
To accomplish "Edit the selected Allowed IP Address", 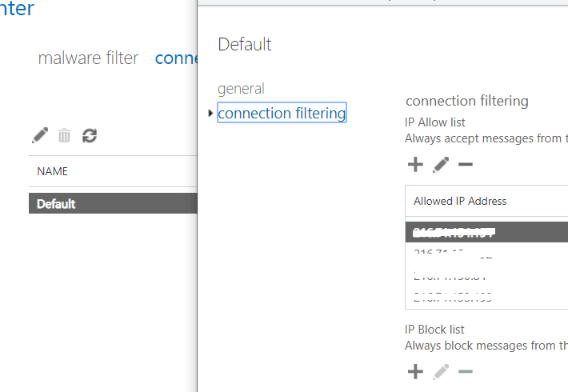I will tap(441, 165).
